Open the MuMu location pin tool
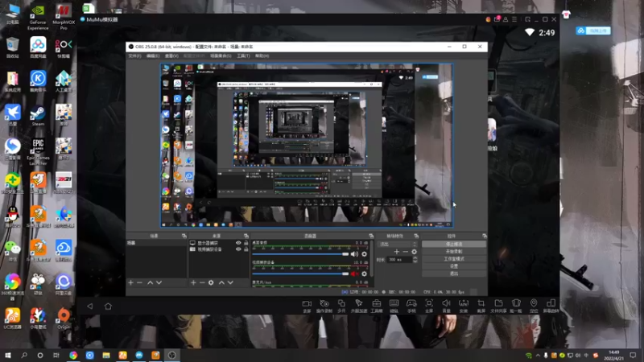The height and width of the screenshot is (362, 644). coord(534,306)
